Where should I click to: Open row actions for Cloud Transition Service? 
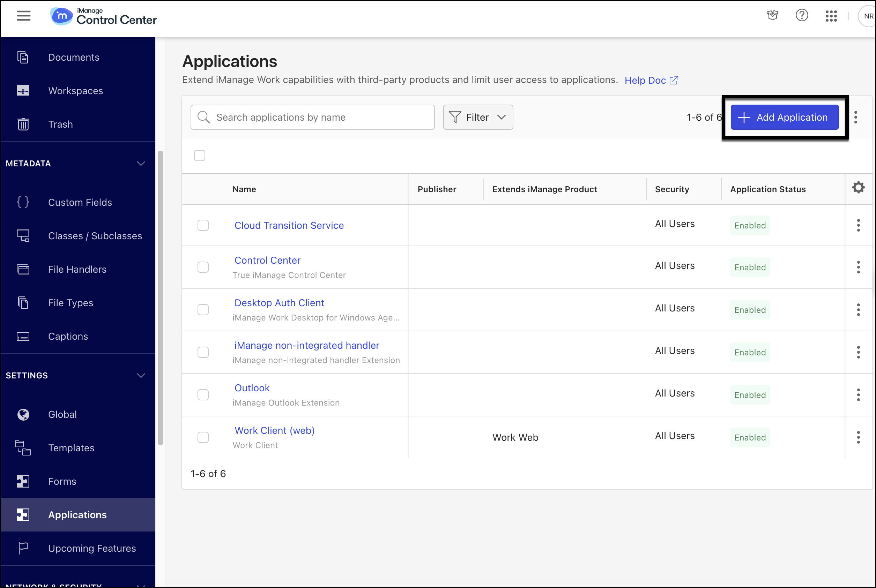coord(858,225)
